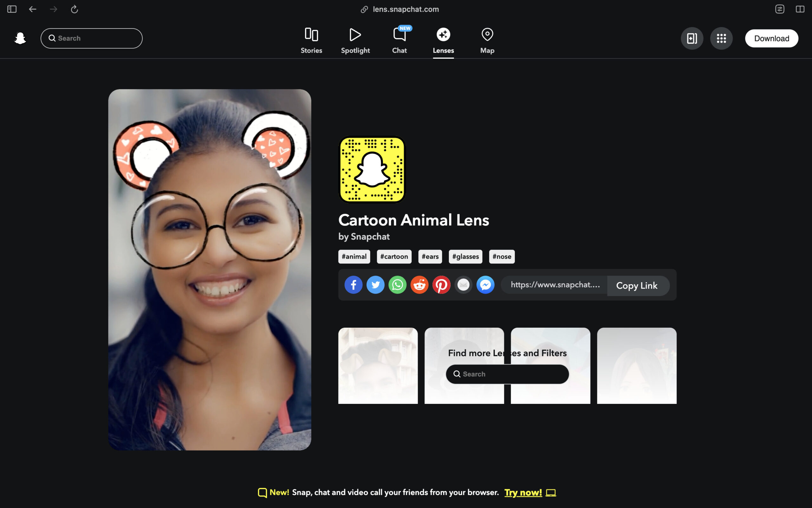This screenshot has width=812, height=508.
Task: Share the lens via email icon
Action: click(x=463, y=285)
